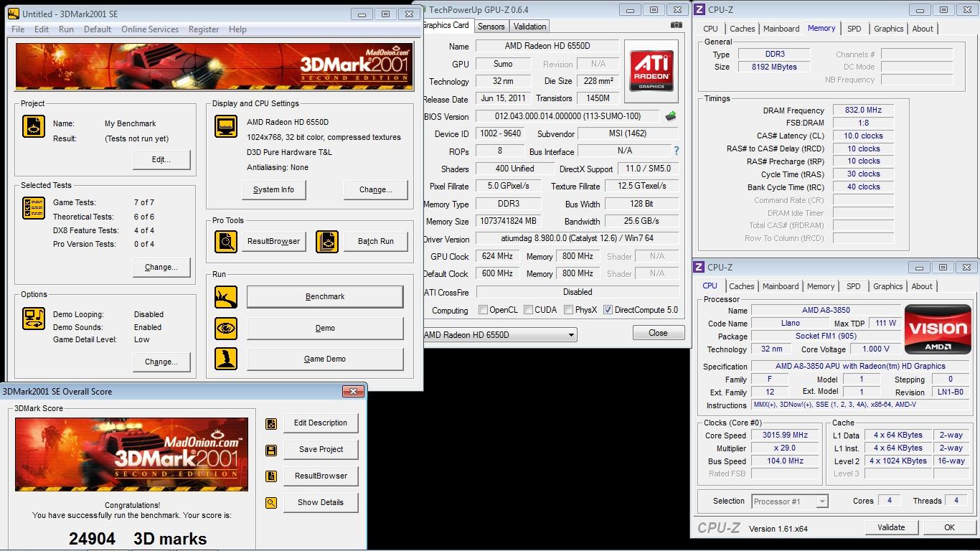Screen dimensions: 980x551
Task: Click the CPU-Z CPU window title icon
Action: pyautogui.click(x=699, y=267)
